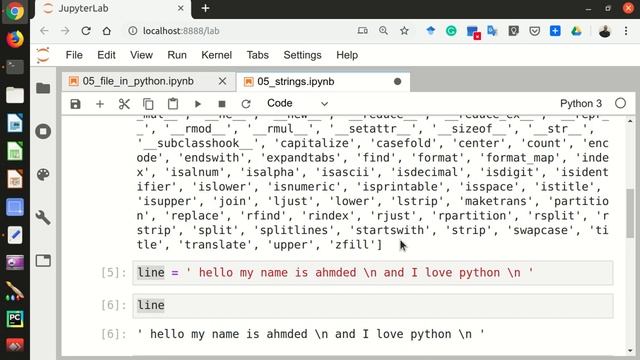Open Chrome zoom magnifier icon
The image size is (640, 360).
(x=383, y=31)
